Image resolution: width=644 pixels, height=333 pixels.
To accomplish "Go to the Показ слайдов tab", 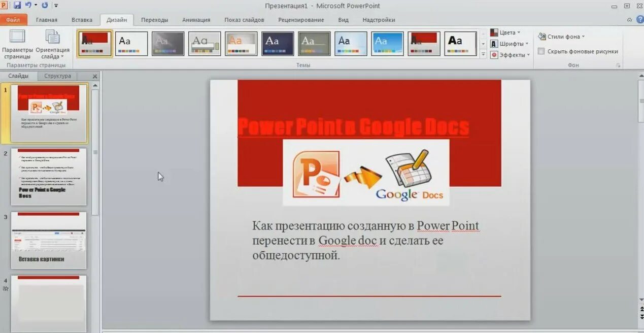I will 244,20.
